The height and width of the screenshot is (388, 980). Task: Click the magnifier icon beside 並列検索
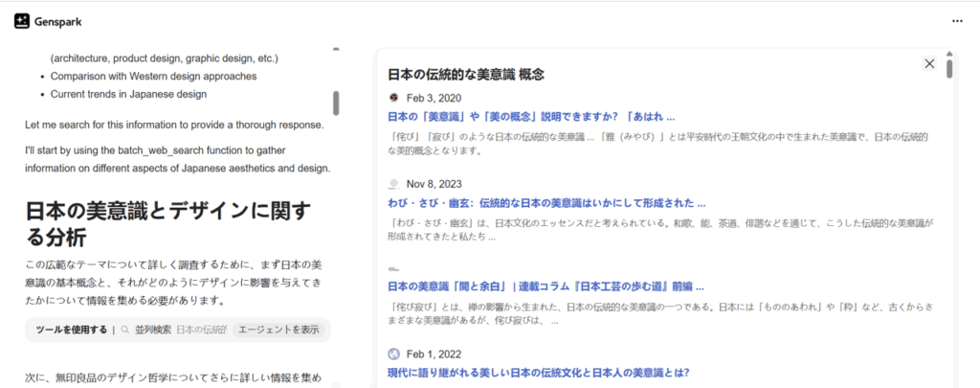coord(124,330)
